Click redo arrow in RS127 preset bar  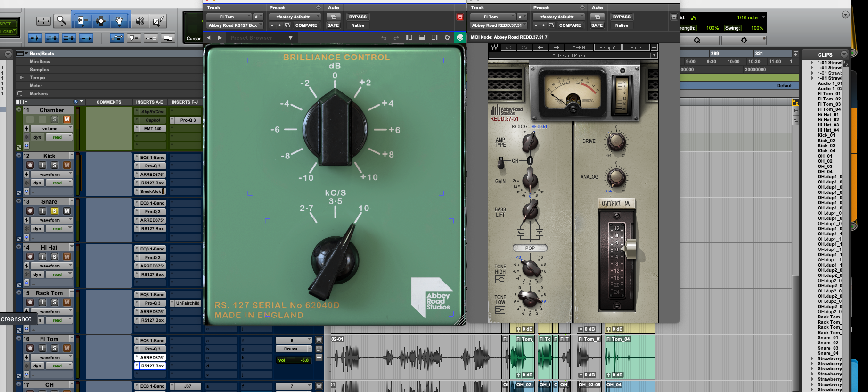click(396, 38)
